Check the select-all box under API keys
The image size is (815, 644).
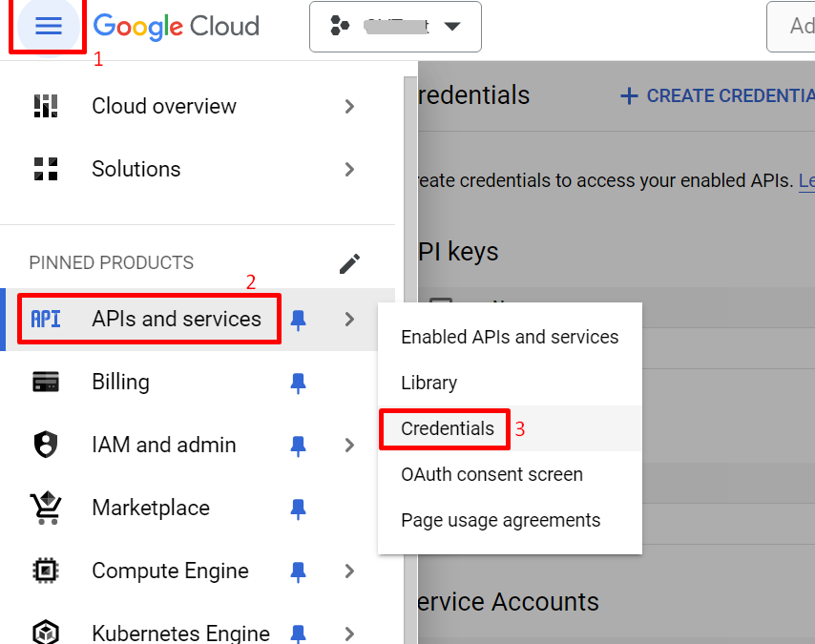coord(442,305)
